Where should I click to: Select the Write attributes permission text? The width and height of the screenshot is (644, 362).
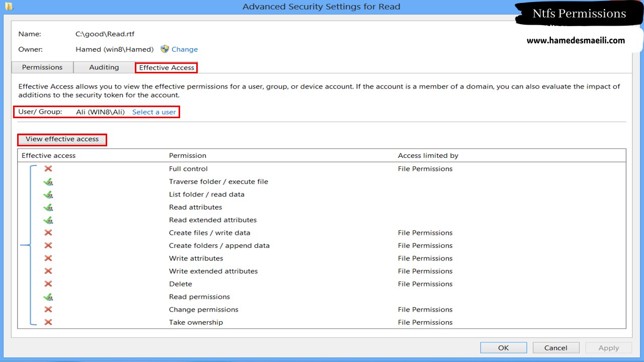[196, 258]
